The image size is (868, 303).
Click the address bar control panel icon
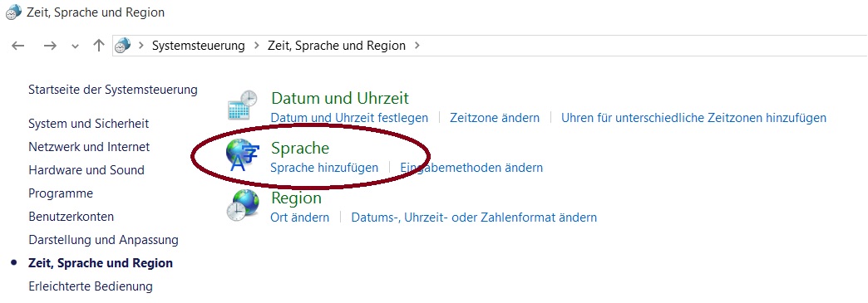click(122, 46)
